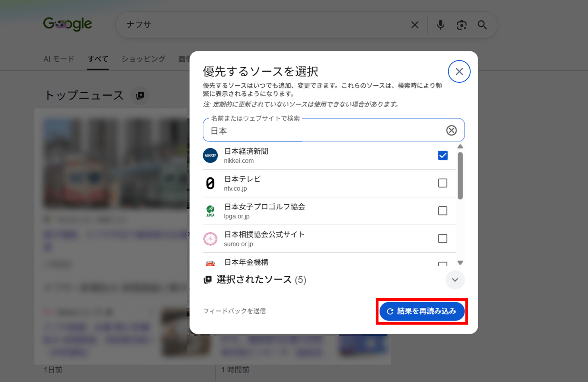Clear the ナフサ search query

point(415,25)
